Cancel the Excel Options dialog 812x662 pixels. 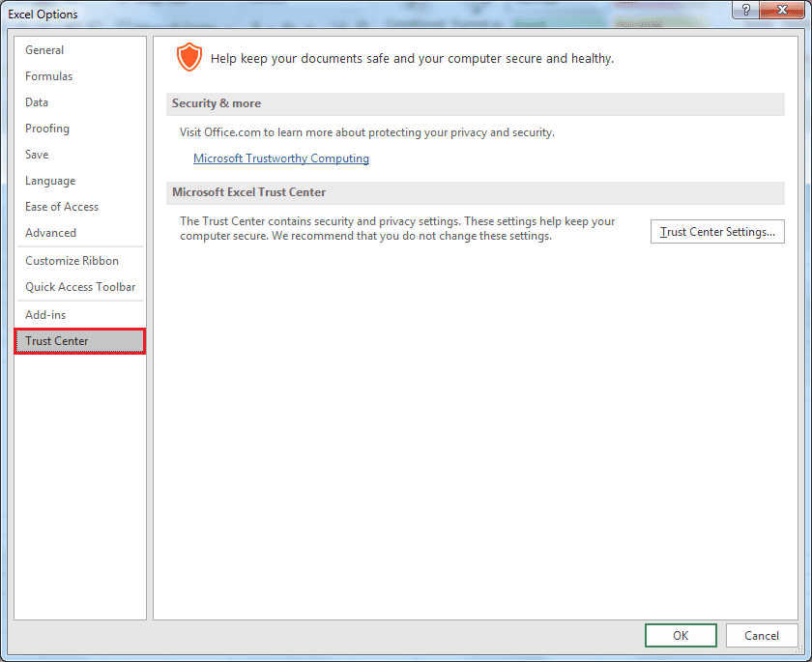(x=762, y=636)
